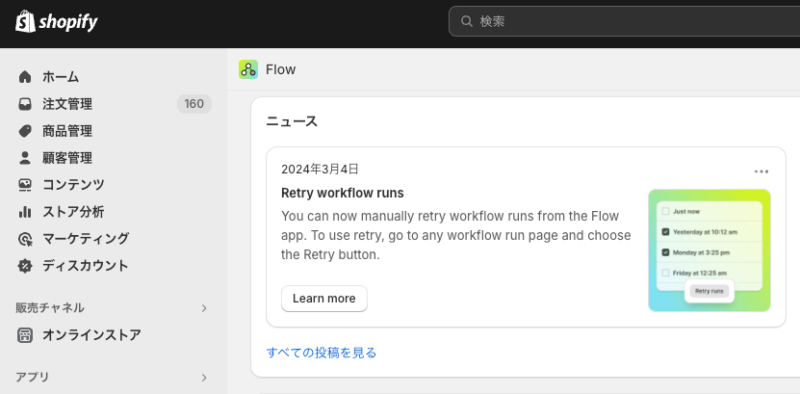800x394 pixels.
Task: Expand the 販売チャネル section chevron
Action: tap(204, 308)
